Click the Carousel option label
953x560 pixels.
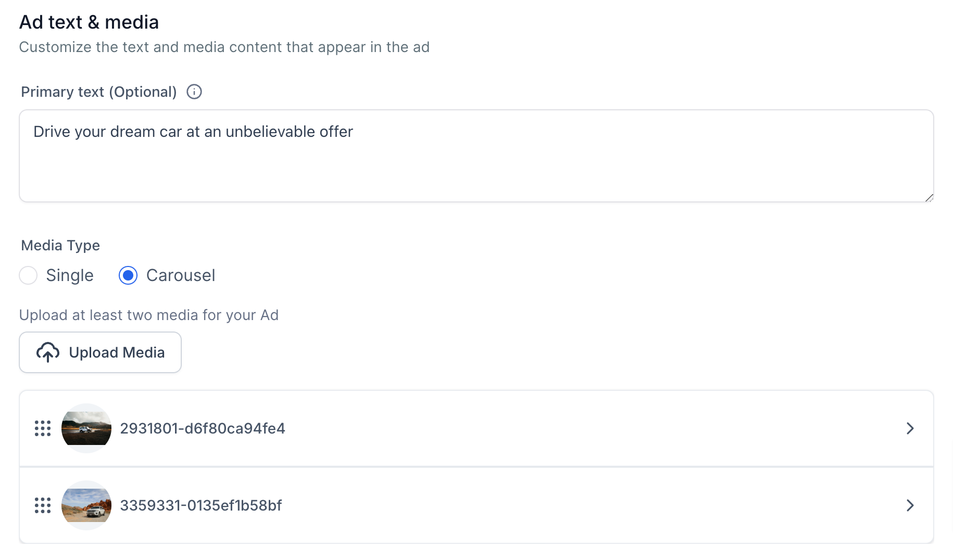(181, 275)
